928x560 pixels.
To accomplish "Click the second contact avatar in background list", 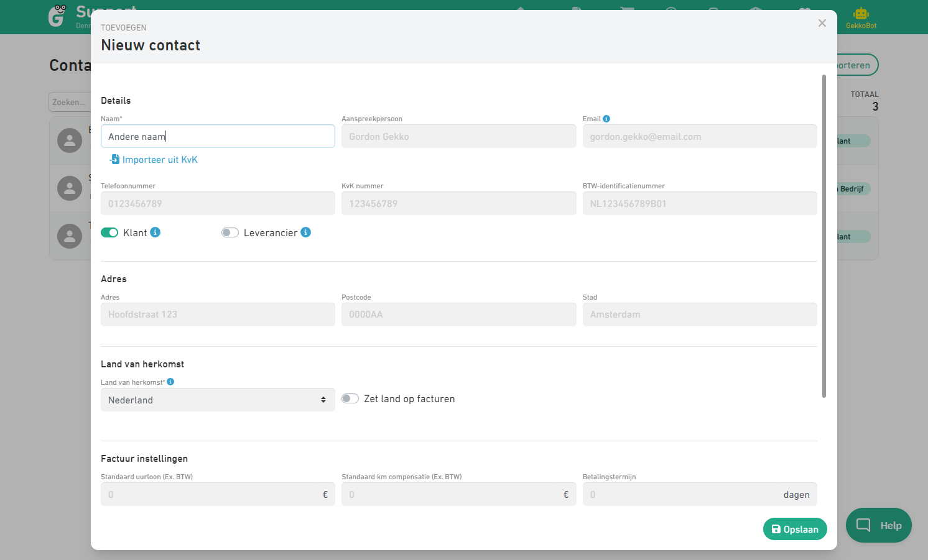I will (x=70, y=188).
